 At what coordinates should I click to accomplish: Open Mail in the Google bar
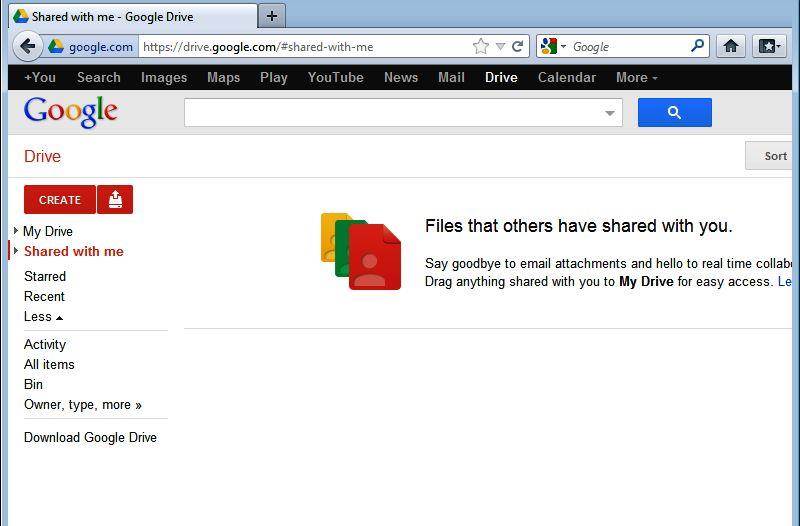pyautogui.click(x=451, y=78)
